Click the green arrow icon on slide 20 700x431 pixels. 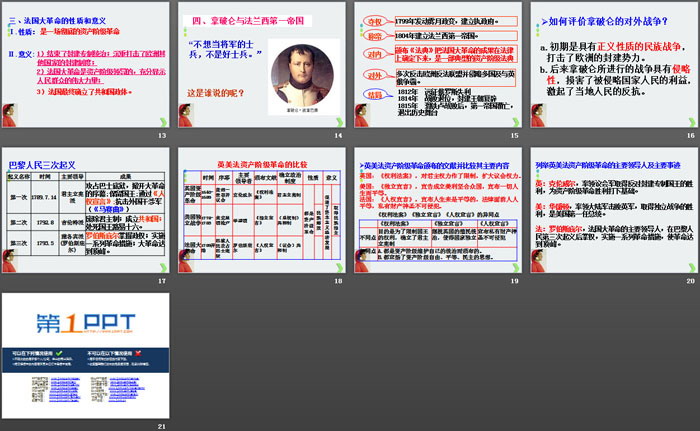692,268
